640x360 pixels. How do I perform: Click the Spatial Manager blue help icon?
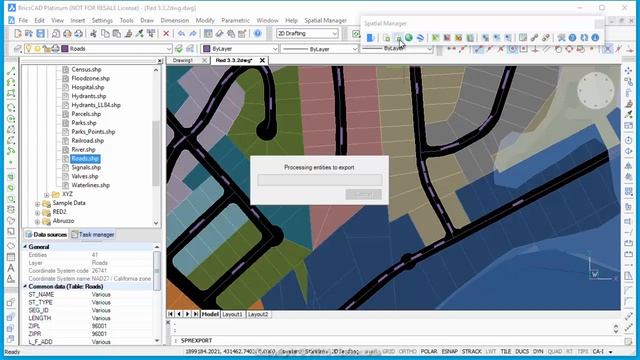pyautogui.click(x=572, y=38)
